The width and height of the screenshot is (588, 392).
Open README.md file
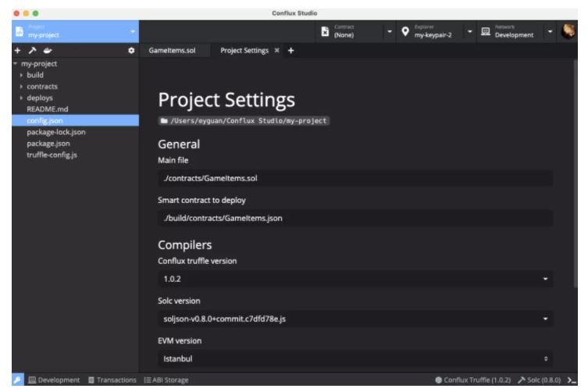tap(48, 109)
